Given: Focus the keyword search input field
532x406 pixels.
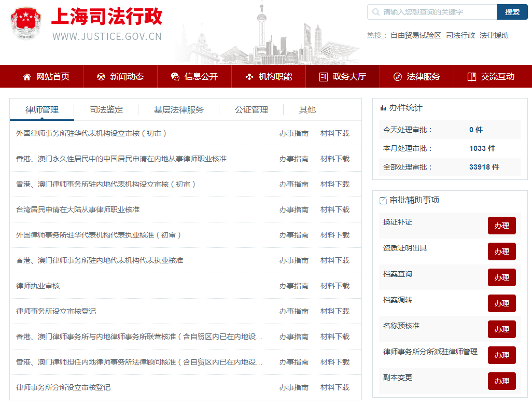Looking at the screenshot, I should [436, 12].
